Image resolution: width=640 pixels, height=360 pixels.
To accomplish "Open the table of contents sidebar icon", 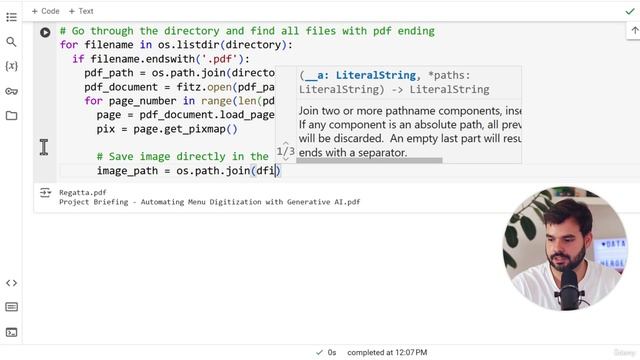I will tap(11, 17).
